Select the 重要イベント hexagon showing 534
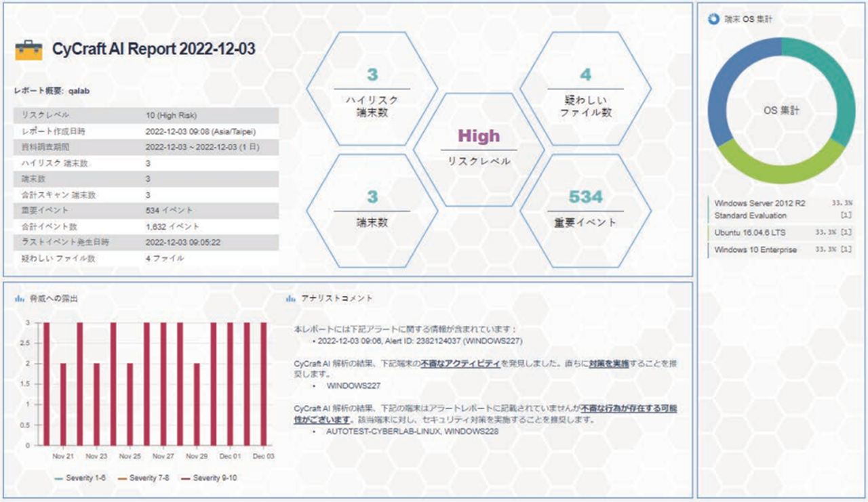Screen dimensions: 868x502 pos(585,211)
